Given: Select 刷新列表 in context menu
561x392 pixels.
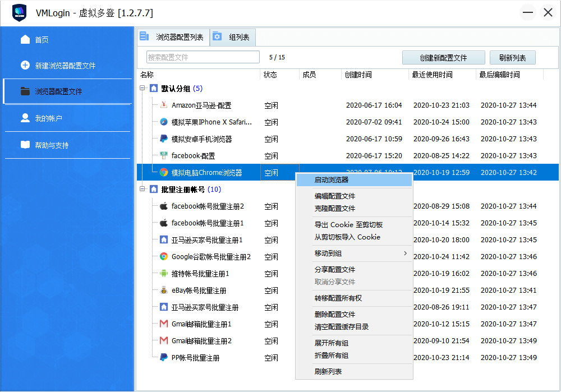Looking at the screenshot, I should pos(354,372).
